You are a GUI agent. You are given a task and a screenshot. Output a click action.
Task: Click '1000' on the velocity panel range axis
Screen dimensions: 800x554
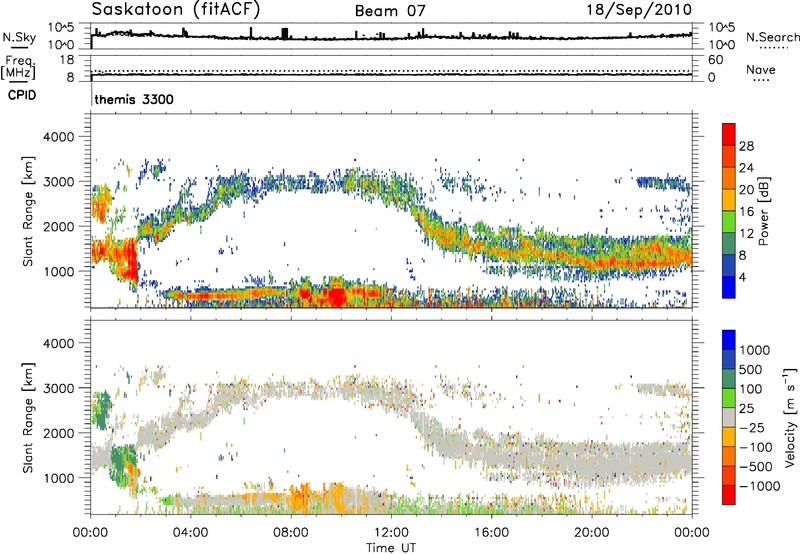pyautogui.click(x=58, y=478)
